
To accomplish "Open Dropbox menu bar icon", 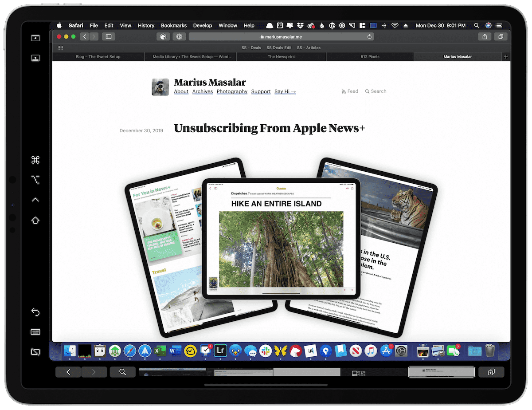I will 300,26.
